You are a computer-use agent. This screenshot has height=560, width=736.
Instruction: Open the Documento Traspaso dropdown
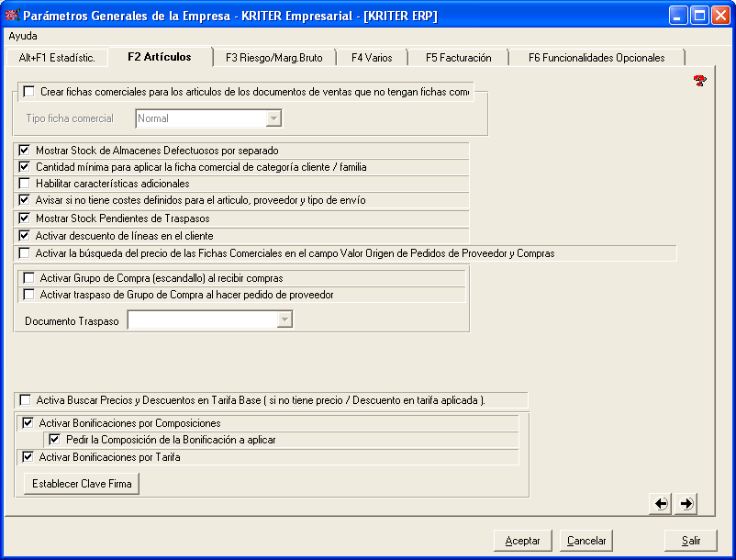(284, 319)
